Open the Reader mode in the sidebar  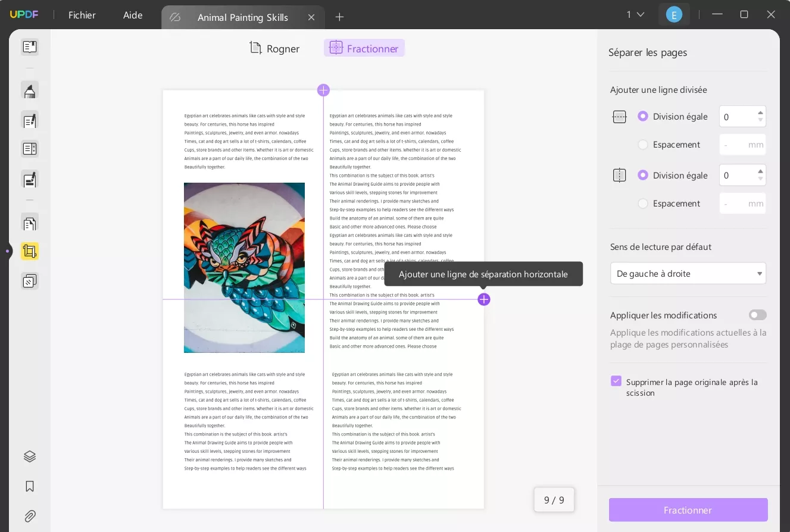[x=30, y=47]
